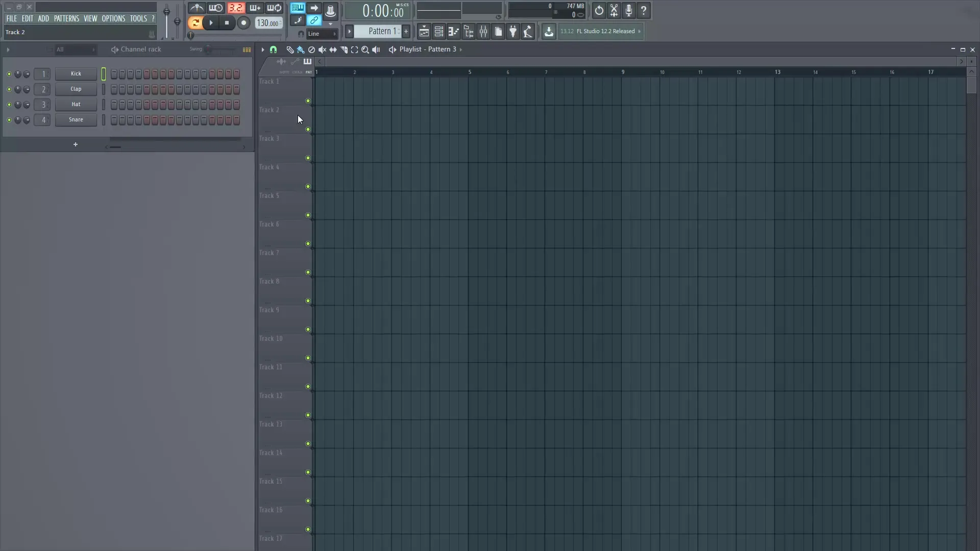Screen dimensions: 980x551
Task: Open the Playback tool in the Playlist toolbar
Action: click(x=376, y=49)
